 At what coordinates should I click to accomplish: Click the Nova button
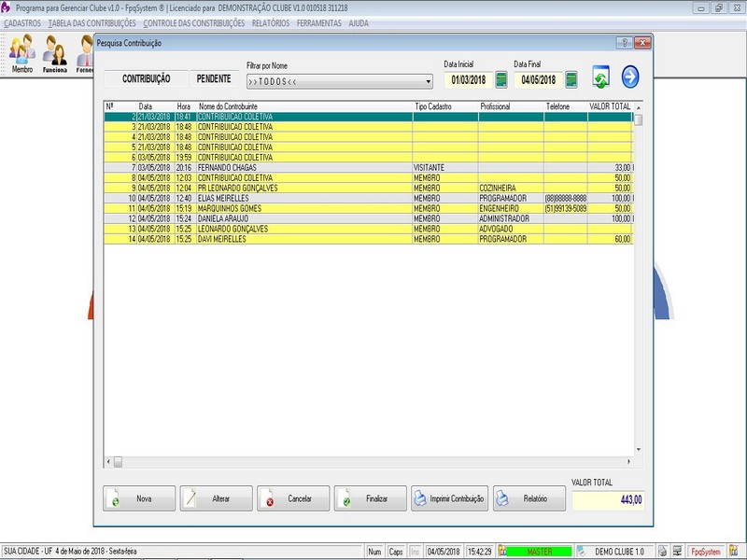[x=139, y=498]
